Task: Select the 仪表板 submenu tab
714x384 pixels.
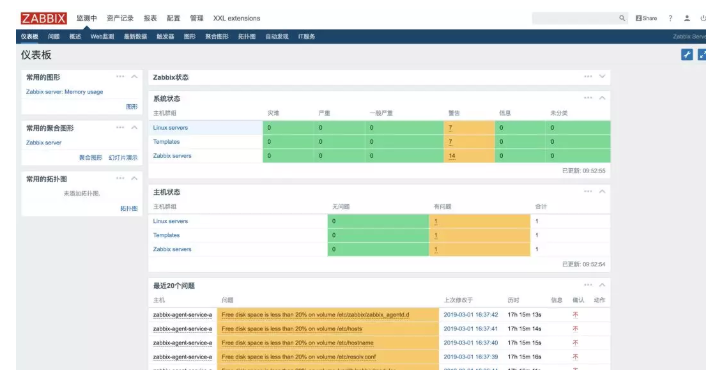Action: (30, 36)
